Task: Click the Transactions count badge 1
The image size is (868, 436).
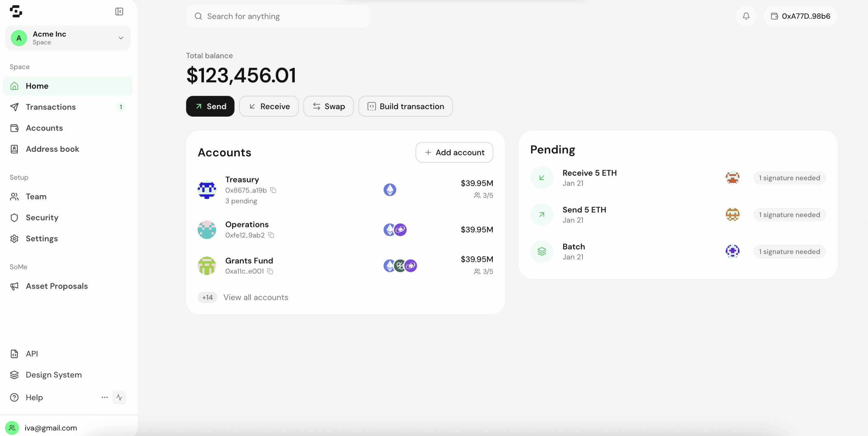Action: (121, 107)
